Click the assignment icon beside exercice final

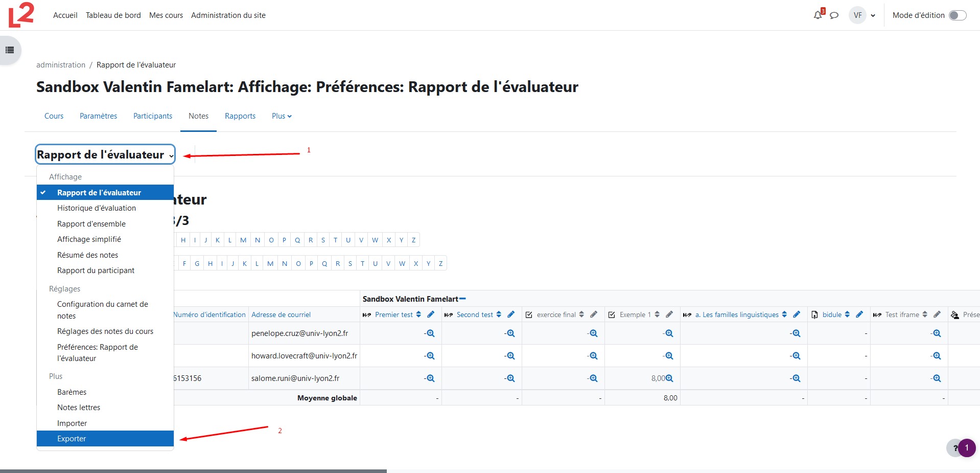pos(529,314)
